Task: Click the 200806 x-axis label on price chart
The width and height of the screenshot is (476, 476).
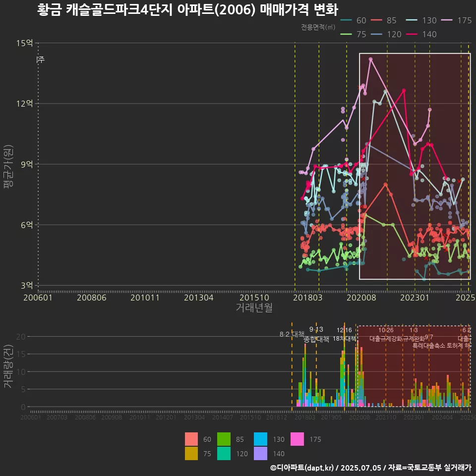Action: [x=92, y=297]
